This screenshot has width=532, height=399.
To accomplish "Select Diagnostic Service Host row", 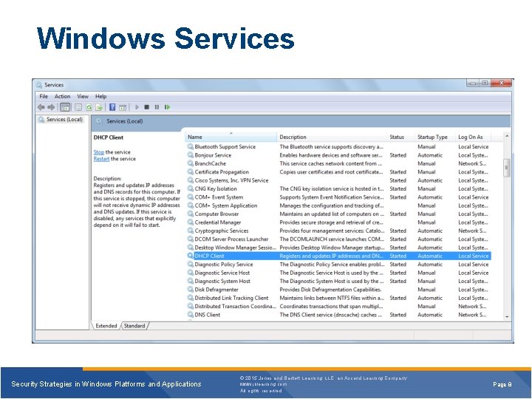I will [338, 273].
